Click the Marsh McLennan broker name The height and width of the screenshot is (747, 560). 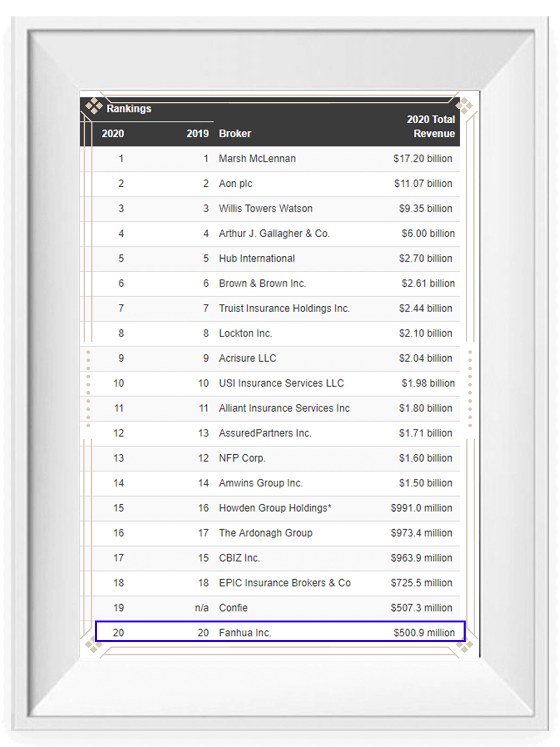pyautogui.click(x=257, y=159)
